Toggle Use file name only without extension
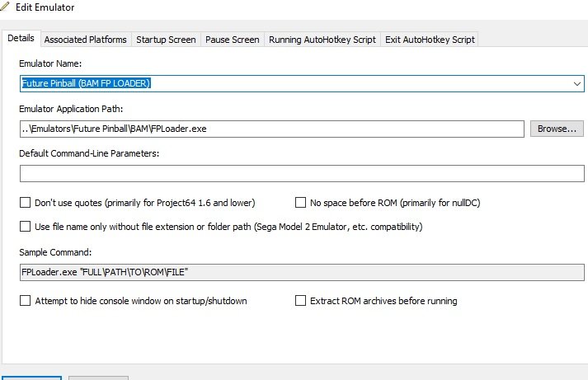Image resolution: width=588 pixels, height=380 pixels. coord(25,227)
